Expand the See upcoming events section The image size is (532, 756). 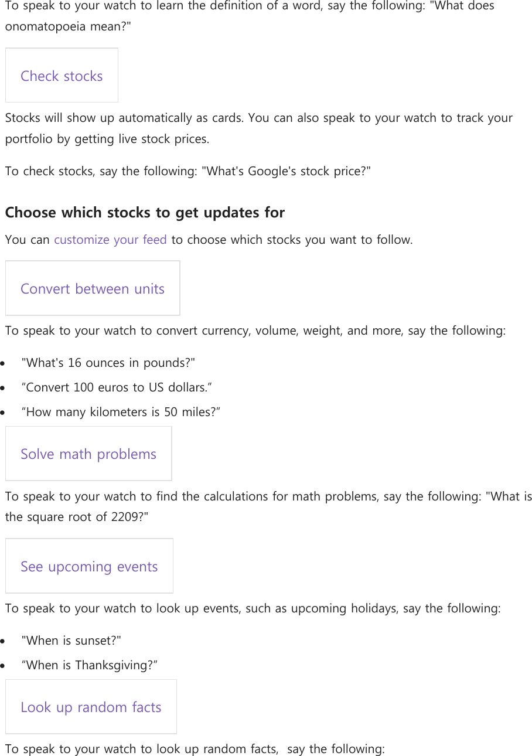click(89, 567)
